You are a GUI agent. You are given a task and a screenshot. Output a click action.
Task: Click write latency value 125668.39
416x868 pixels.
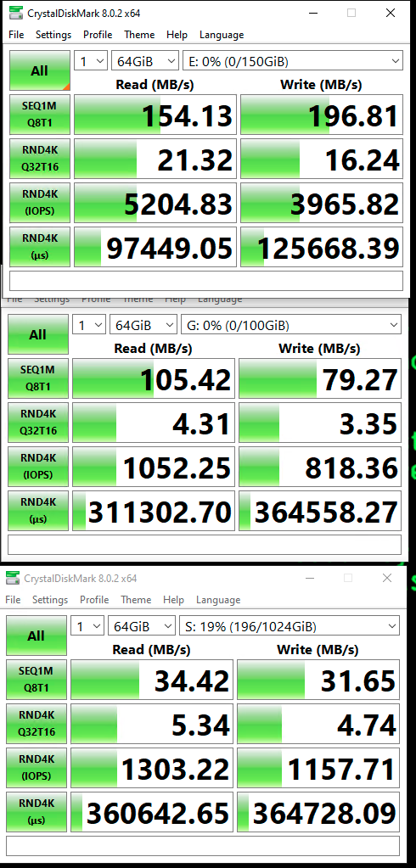(x=322, y=247)
